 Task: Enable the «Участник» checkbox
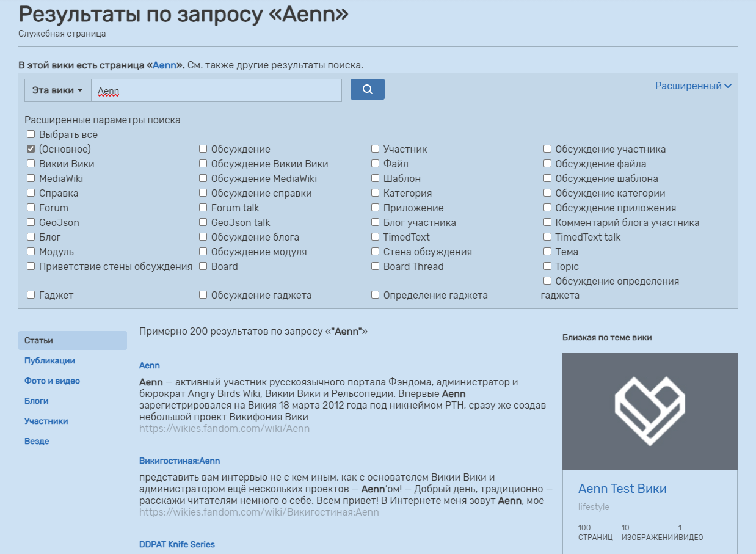[x=375, y=149]
